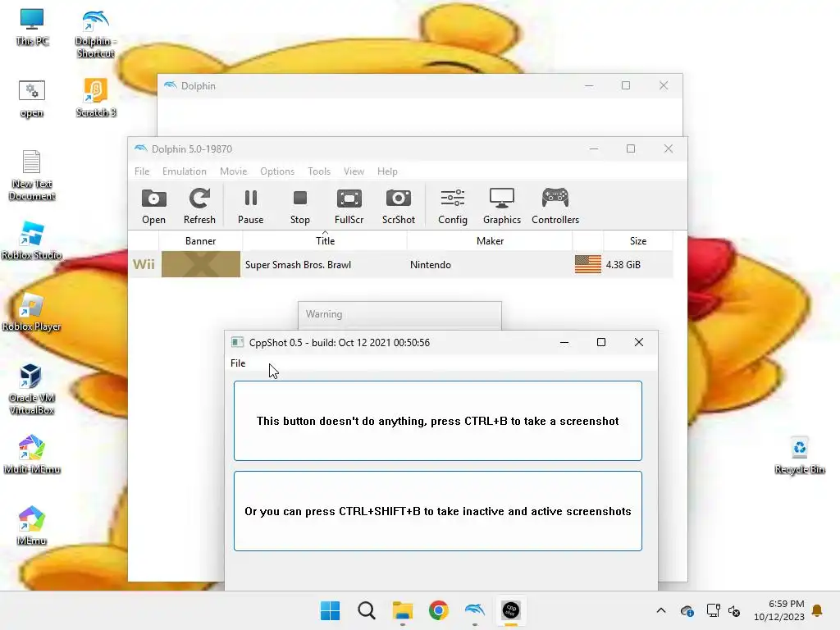Show hidden system tray icons
The width and height of the screenshot is (840, 630).
661,610
